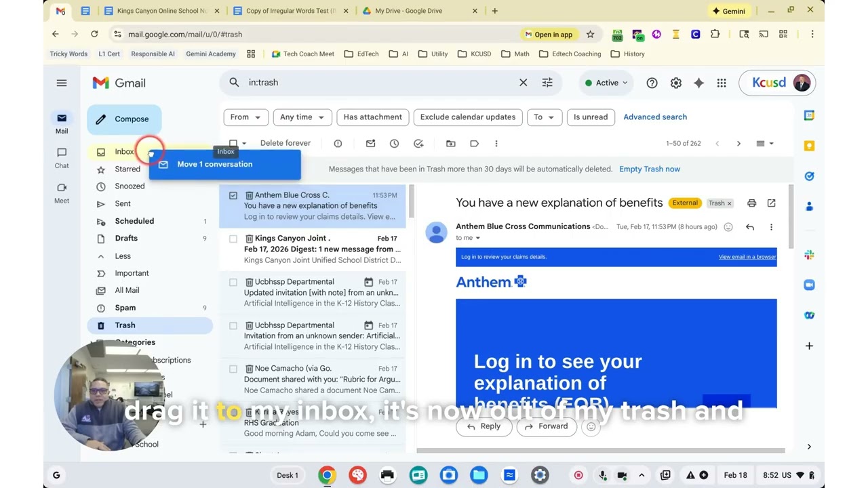The image size is (868, 488).
Task: Open the Google apps grid
Action: pyautogui.click(x=722, y=83)
